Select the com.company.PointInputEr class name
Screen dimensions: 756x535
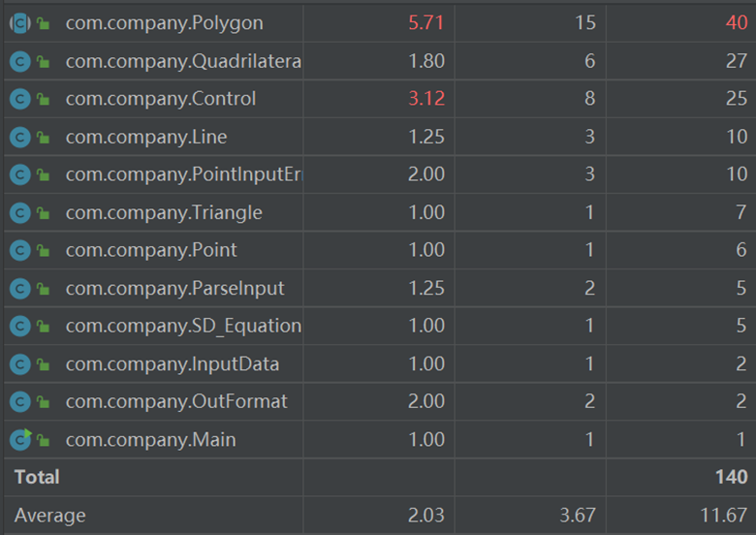pos(183,174)
